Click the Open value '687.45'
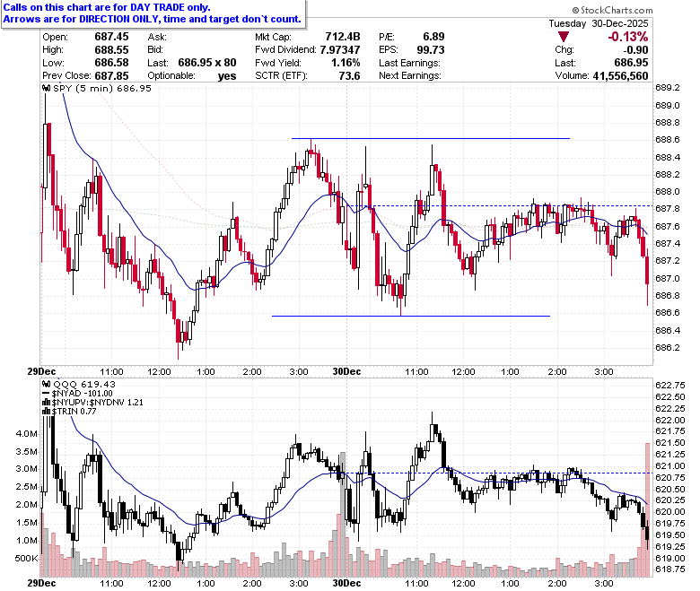 111,37
